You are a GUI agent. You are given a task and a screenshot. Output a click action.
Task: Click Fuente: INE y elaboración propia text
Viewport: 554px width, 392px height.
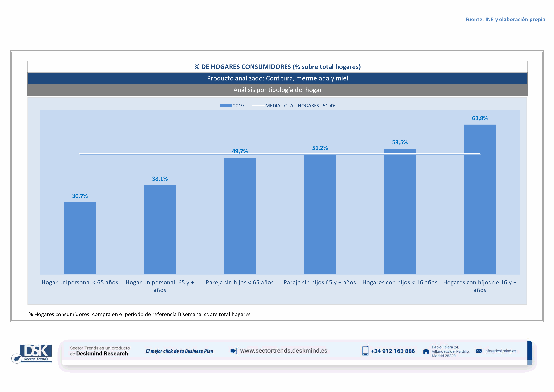[x=505, y=19]
